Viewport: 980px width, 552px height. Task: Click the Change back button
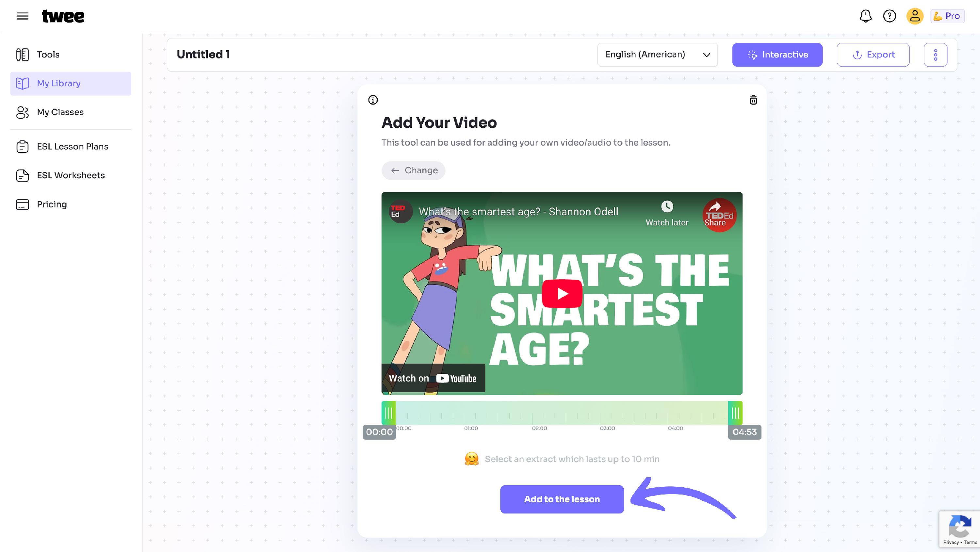click(x=414, y=170)
